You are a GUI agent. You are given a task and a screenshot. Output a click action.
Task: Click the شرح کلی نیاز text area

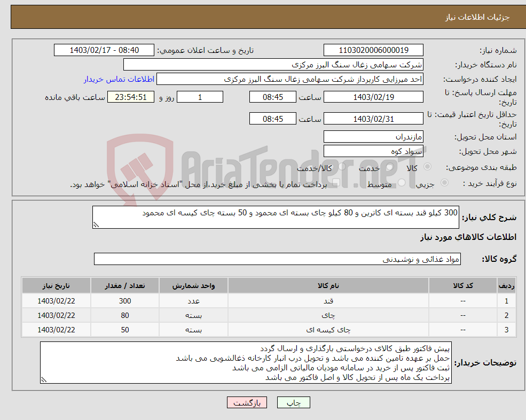coord(276,217)
